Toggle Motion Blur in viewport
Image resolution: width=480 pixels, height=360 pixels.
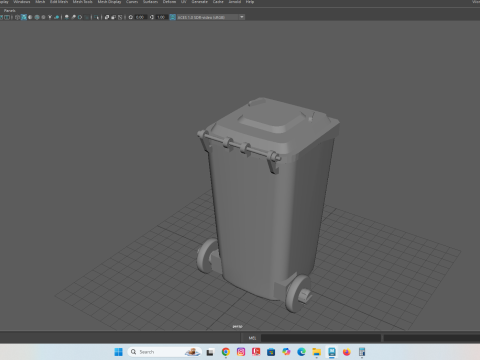click(73, 17)
